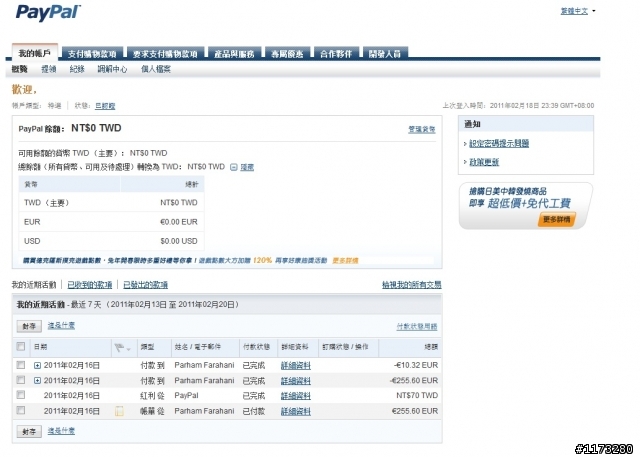Open the 專屬優惠 tab

pyautogui.click(x=287, y=54)
